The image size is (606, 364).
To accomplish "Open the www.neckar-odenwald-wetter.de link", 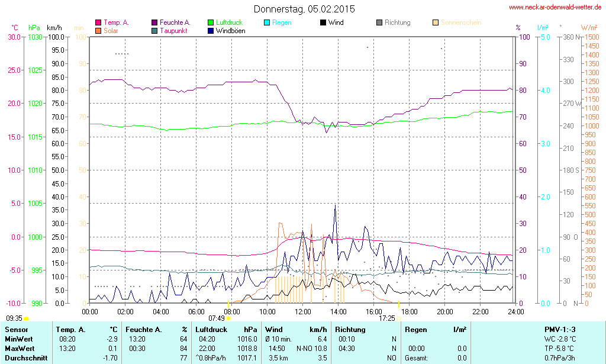I will (555, 8).
